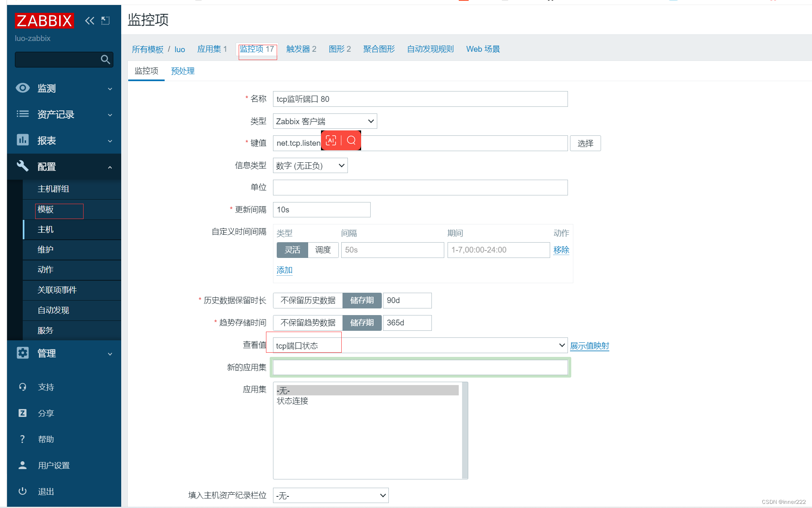Click the 分享 Z icon
This screenshot has height=508, width=812.
pos(23,413)
